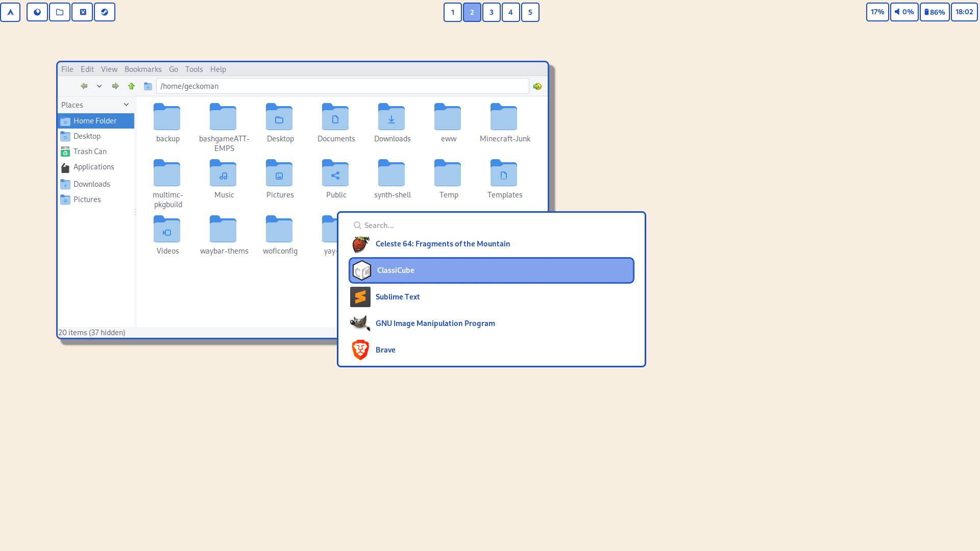The image size is (980, 551).
Task: Click the launcher Search field
Action: [490, 226]
